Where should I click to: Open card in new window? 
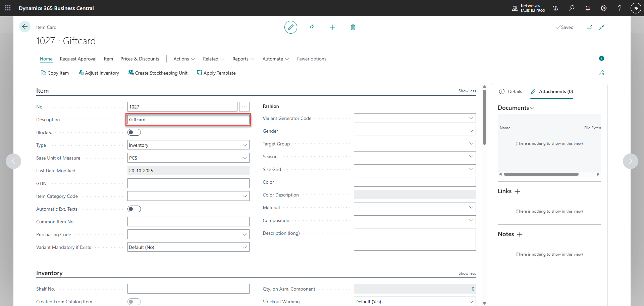click(589, 27)
